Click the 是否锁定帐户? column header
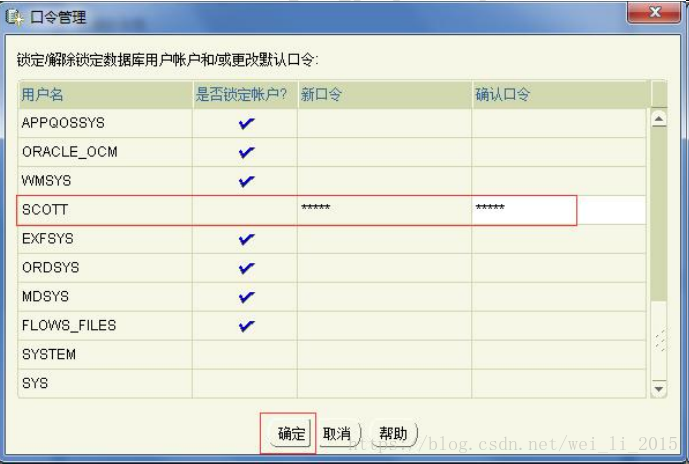The image size is (689, 464). point(245,94)
